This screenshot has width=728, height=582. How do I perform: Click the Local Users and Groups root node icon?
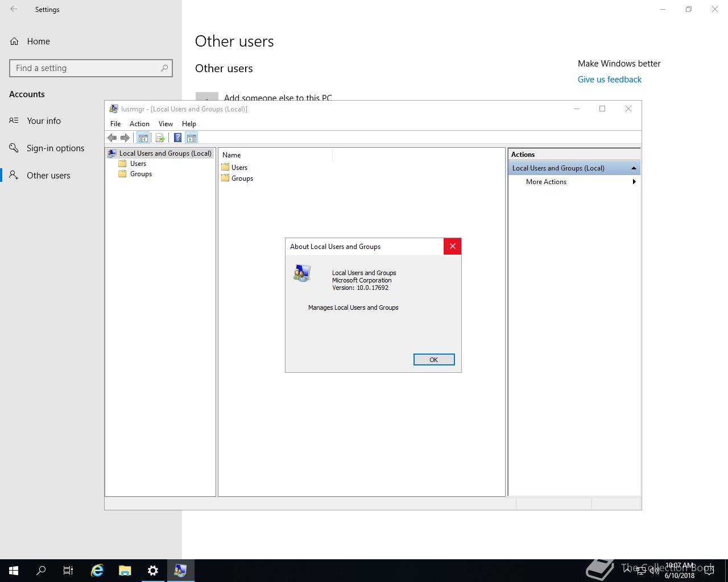click(x=112, y=153)
